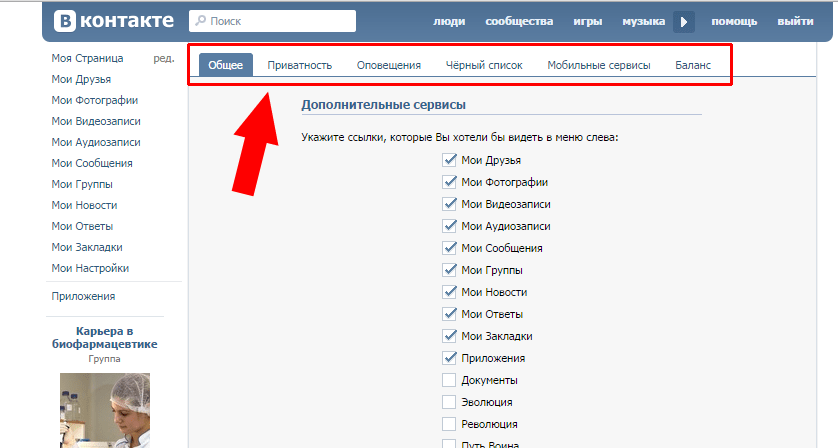Uncheck the Мои Новости checkbox

449,291
